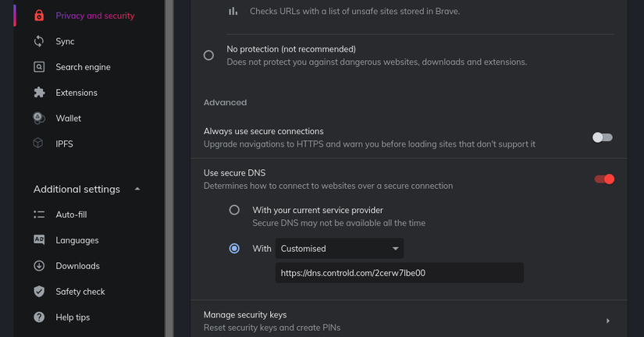Click the Languages translate icon

tap(39, 239)
